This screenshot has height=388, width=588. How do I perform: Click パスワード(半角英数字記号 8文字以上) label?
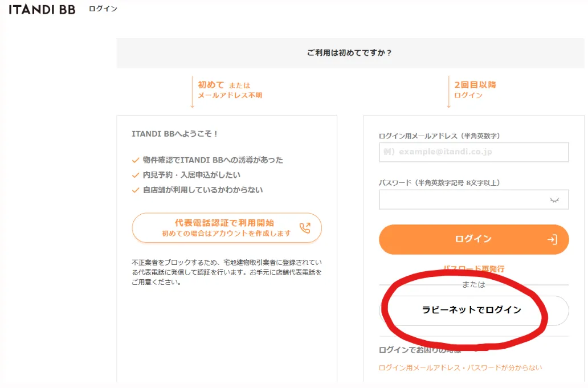(x=439, y=183)
